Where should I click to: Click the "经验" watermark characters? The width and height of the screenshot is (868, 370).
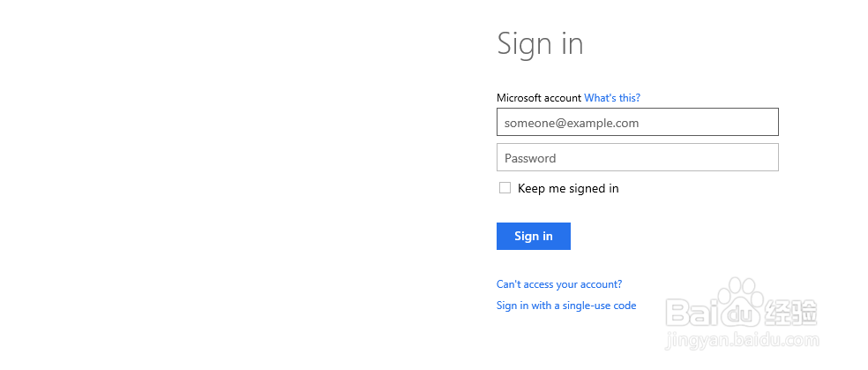(790, 312)
